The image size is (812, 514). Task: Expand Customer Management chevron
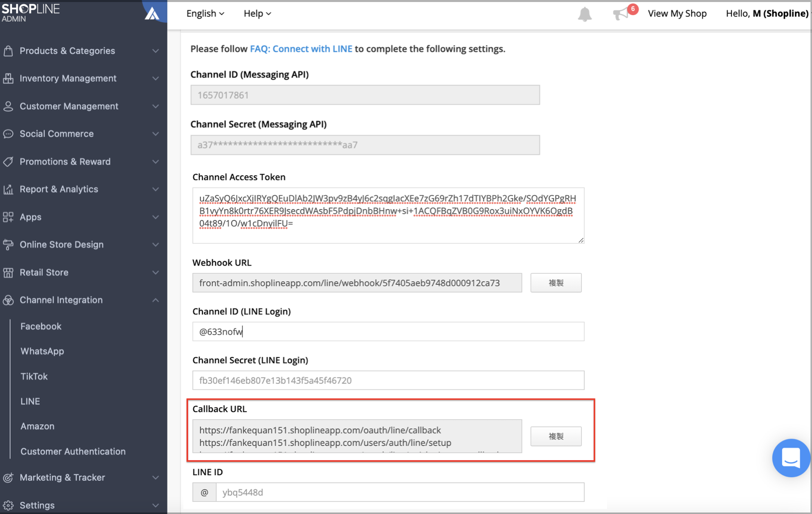pyautogui.click(x=156, y=106)
